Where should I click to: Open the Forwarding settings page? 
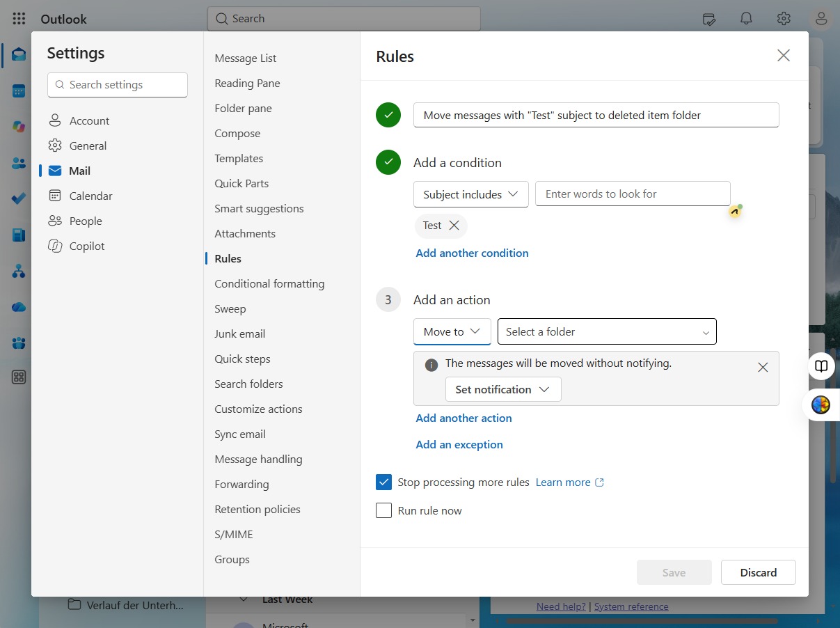click(x=241, y=484)
